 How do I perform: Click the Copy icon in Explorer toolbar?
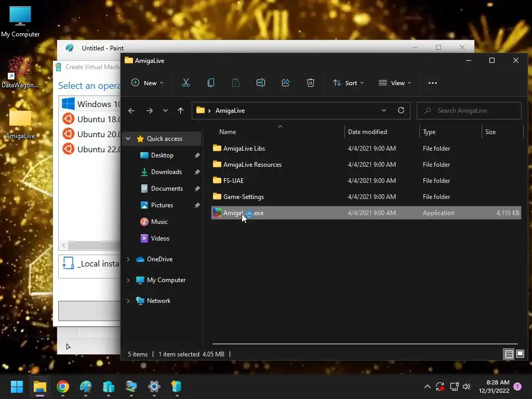tap(211, 83)
